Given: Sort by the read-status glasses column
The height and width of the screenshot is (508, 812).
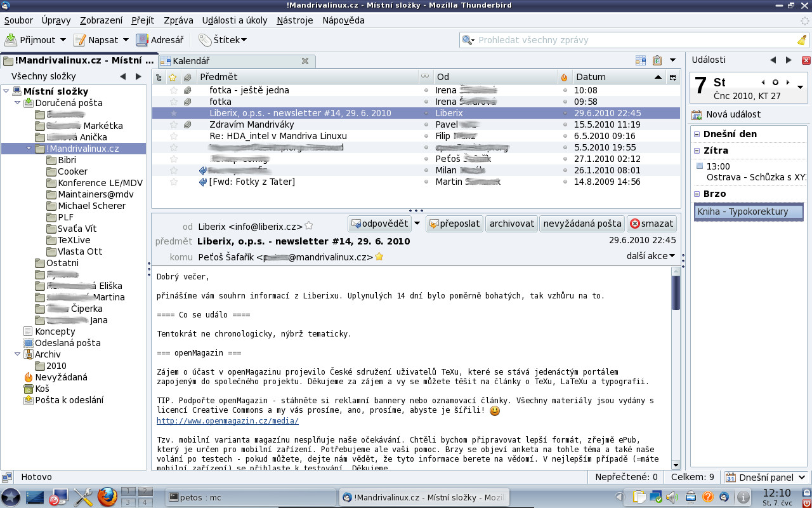Looking at the screenshot, I should pyautogui.click(x=425, y=77).
